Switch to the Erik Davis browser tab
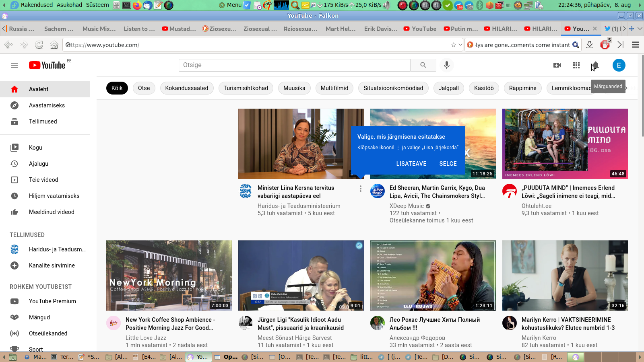 tap(380, 29)
